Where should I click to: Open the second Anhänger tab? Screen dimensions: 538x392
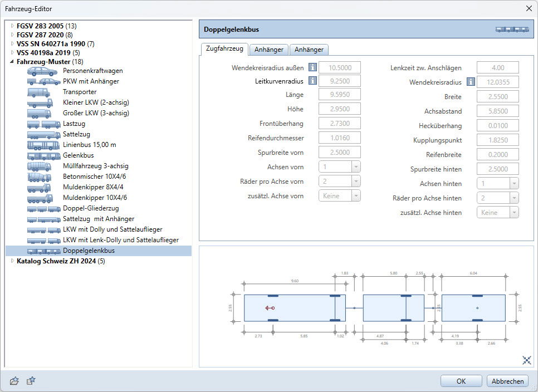309,50
